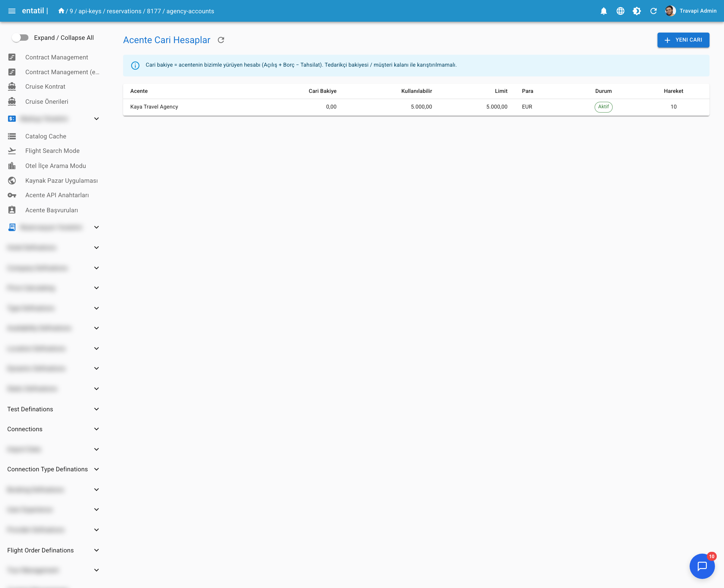The image size is (724, 588).
Task: Click the Cari Bakiye value 0,00
Action: tap(331, 107)
